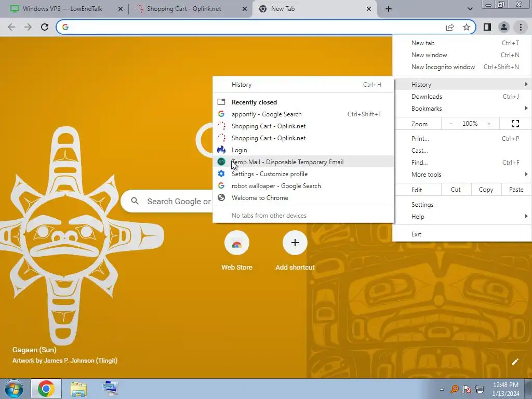Select the New Tab tab
The height and width of the screenshot is (399, 532).
click(x=314, y=9)
